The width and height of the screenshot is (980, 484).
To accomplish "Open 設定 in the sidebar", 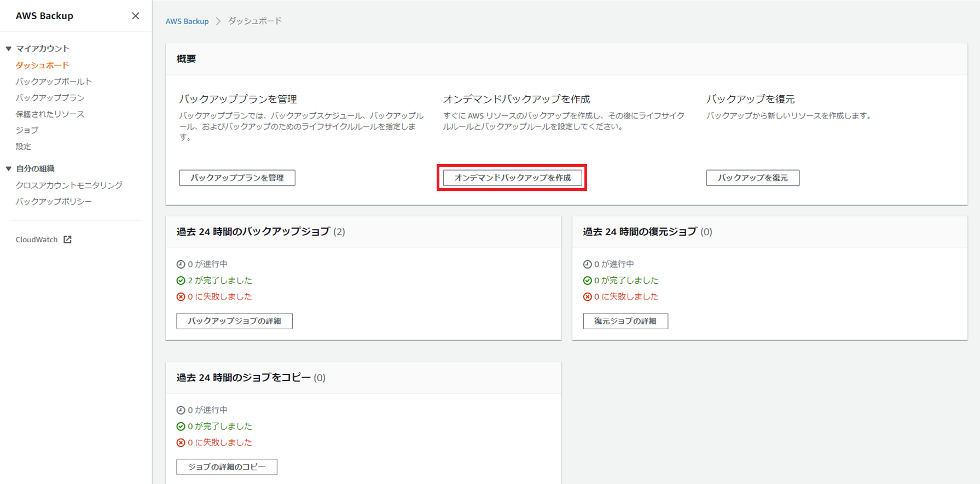I will 23,147.
